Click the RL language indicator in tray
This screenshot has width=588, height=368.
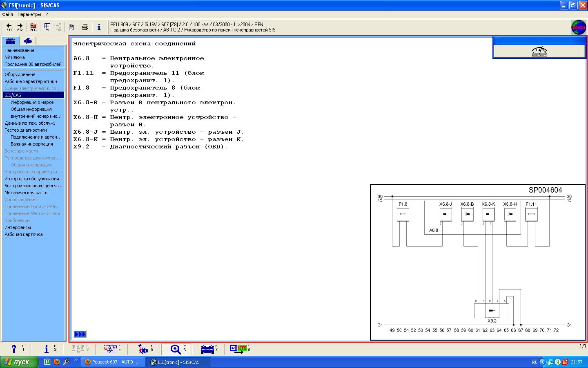pos(535,362)
